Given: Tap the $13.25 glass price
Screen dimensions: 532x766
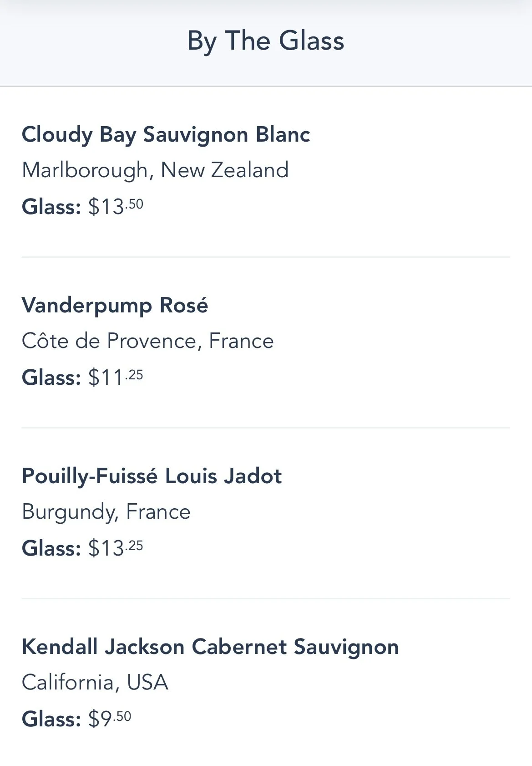Looking at the screenshot, I should coord(116,548).
